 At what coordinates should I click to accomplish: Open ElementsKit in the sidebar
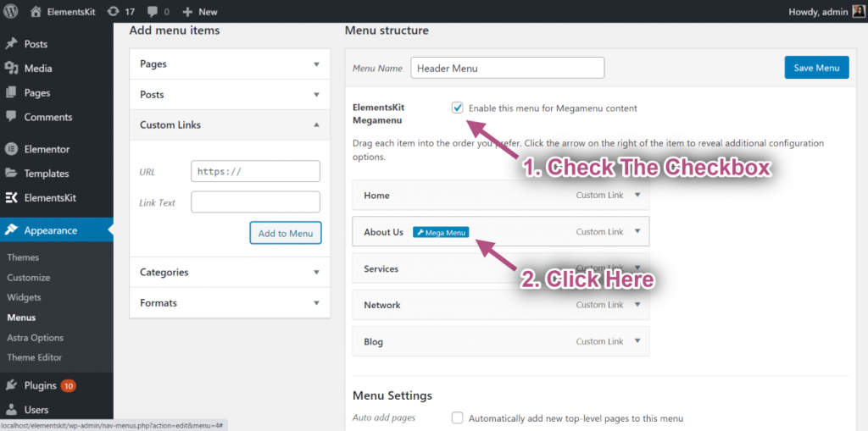click(x=50, y=197)
